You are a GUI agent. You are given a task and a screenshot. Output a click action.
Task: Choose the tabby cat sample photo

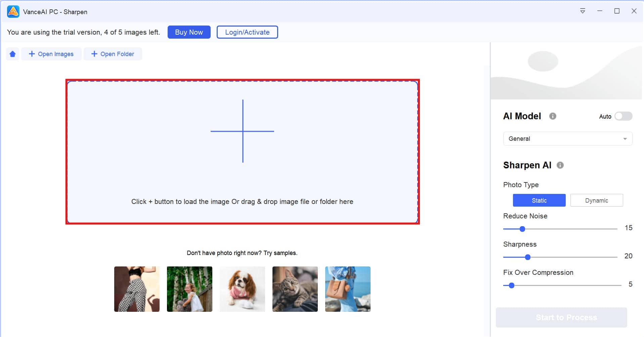(295, 289)
